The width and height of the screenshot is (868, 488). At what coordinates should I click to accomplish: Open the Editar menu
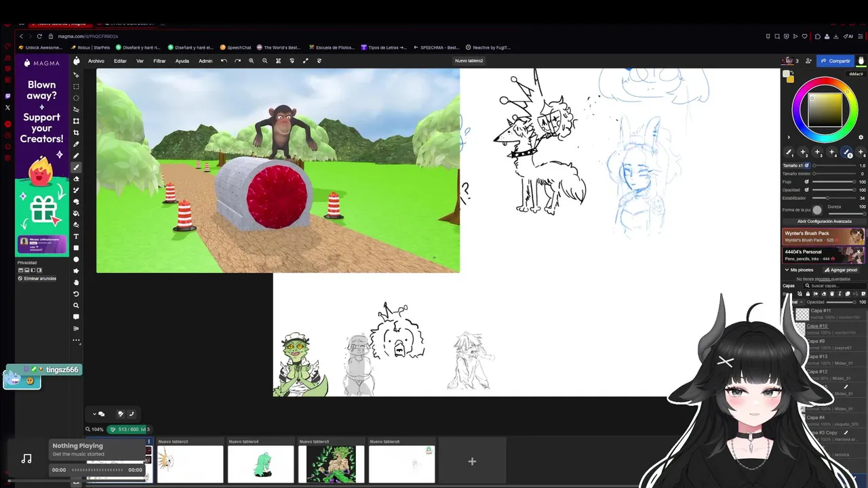tap(120, 61)
